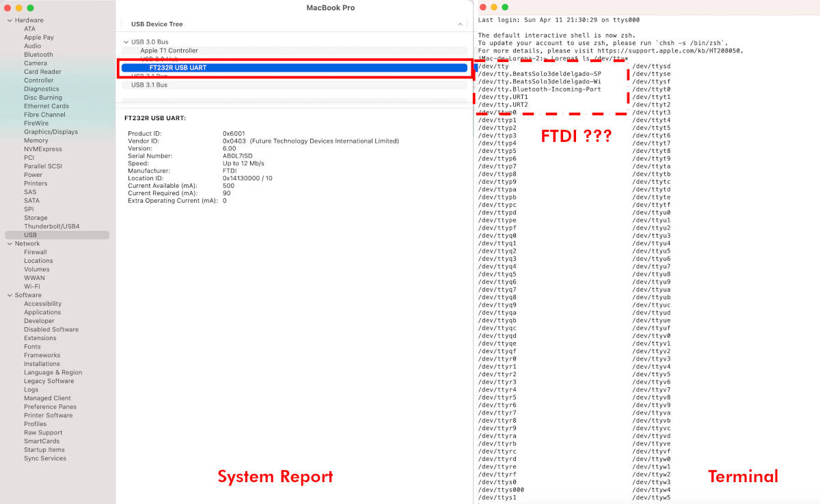Select USB 3.1 Bus in device tree
The width and height of the screenshot is (820, 504).
[x=149, y=85]
